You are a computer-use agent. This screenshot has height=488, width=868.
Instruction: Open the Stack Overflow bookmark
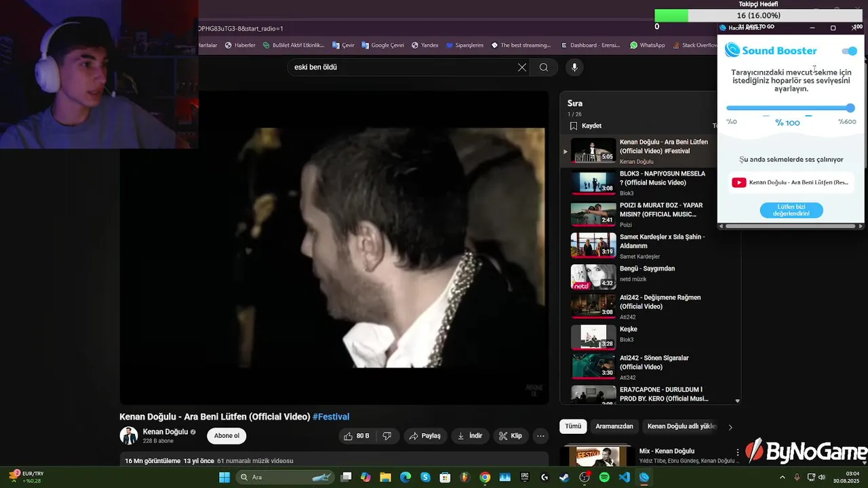694,45
